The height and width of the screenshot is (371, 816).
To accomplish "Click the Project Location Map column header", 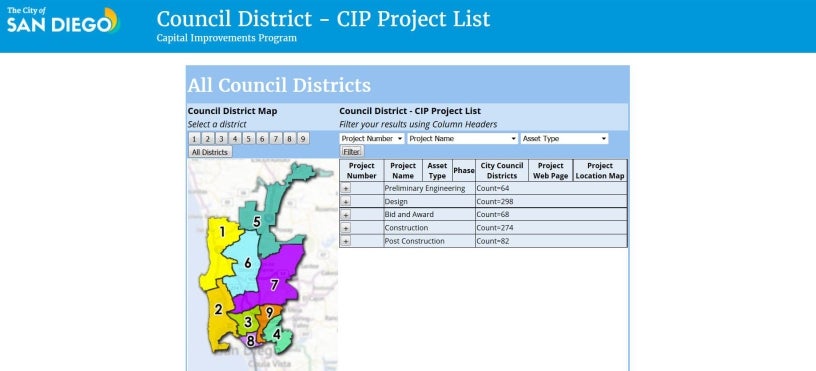I will [600, 171].
